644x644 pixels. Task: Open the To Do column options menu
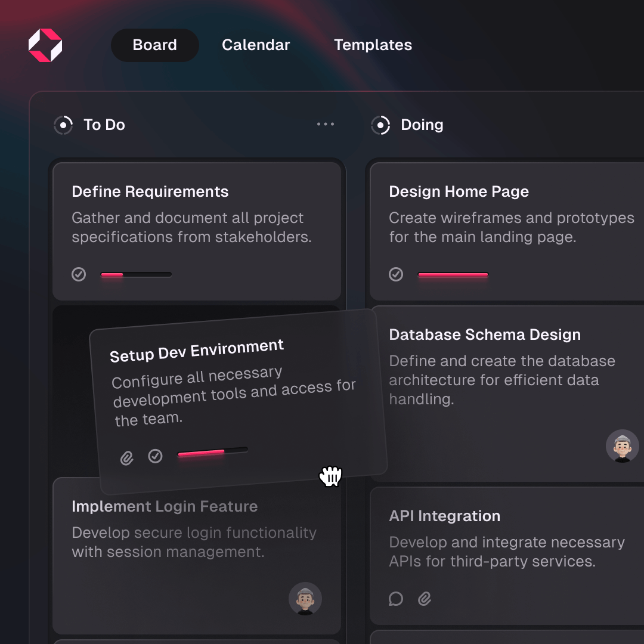point(326,124)
